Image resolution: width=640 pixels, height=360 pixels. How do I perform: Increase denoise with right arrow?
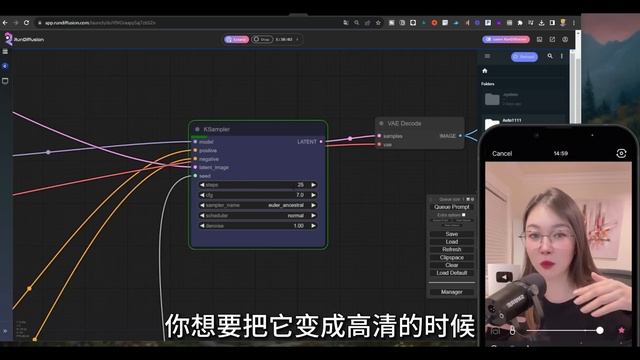pyautogui.click(x=313, y=226)
